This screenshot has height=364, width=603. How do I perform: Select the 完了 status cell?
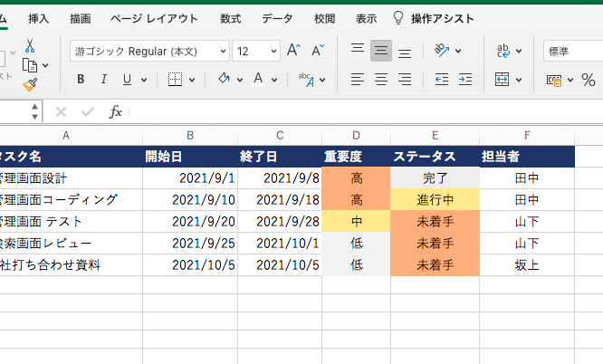click(x=435, y=177)
